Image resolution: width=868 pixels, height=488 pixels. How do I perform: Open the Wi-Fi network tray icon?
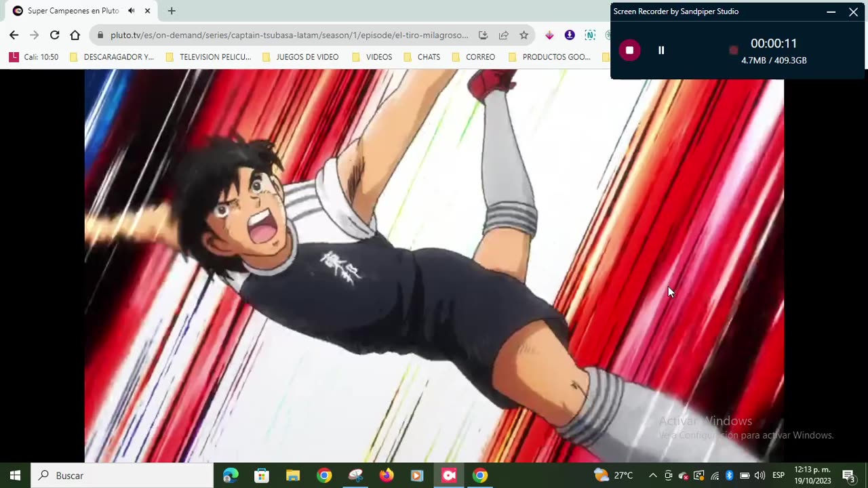(714, 476)
